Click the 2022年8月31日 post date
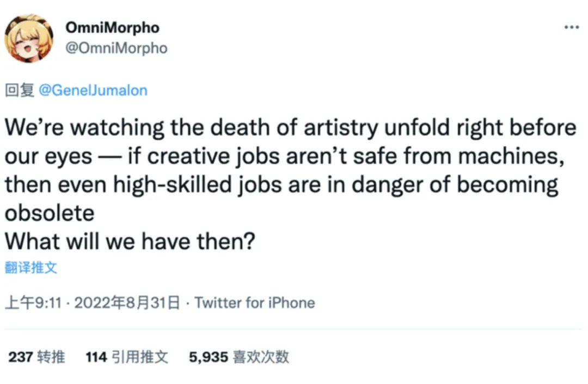The image size is (588, 384). click(127, 302)
